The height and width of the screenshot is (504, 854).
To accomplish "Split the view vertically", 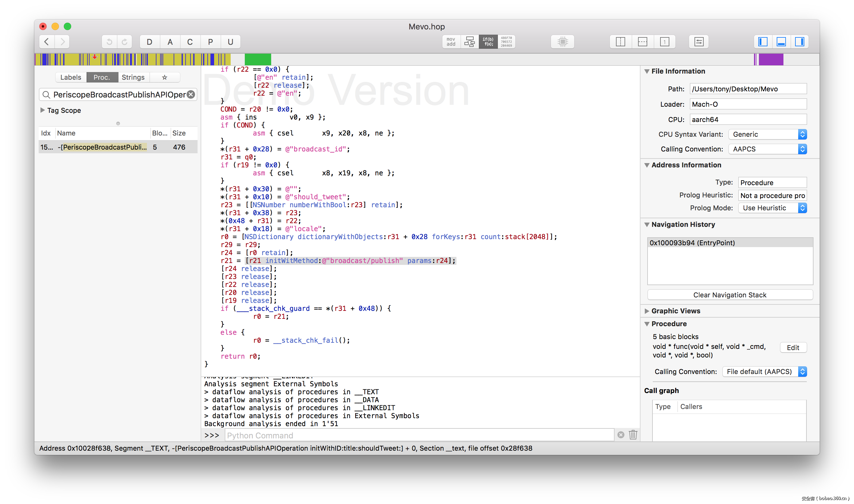I will (x=621, y=42).
